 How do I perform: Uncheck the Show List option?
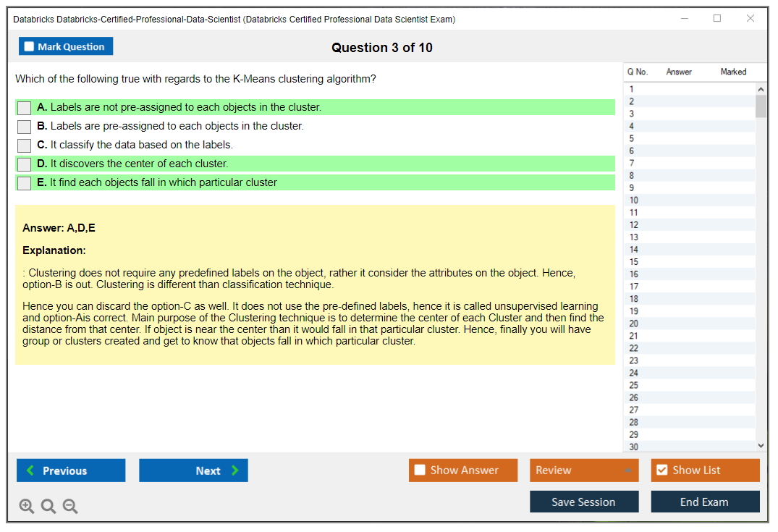point(662,470)
